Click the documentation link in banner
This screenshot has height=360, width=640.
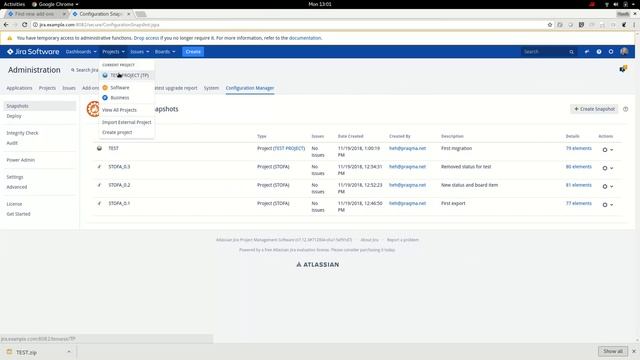tap(305, 38)
